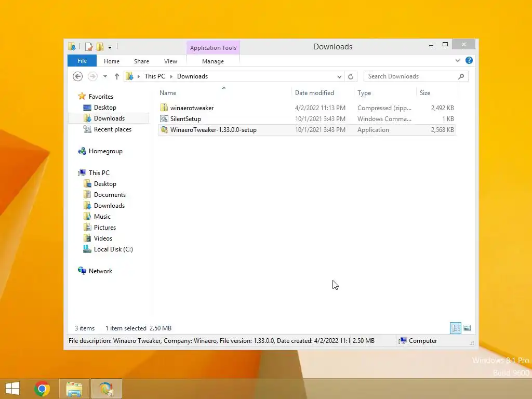Click the 2,568 KB size cell

point(443,129)
